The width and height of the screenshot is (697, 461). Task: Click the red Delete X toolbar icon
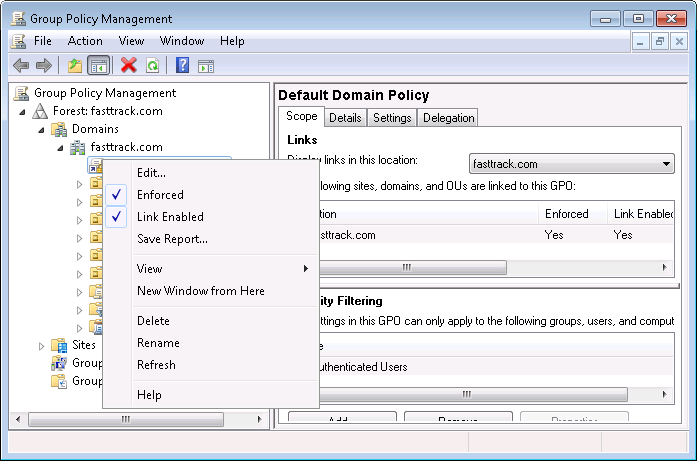128,65
